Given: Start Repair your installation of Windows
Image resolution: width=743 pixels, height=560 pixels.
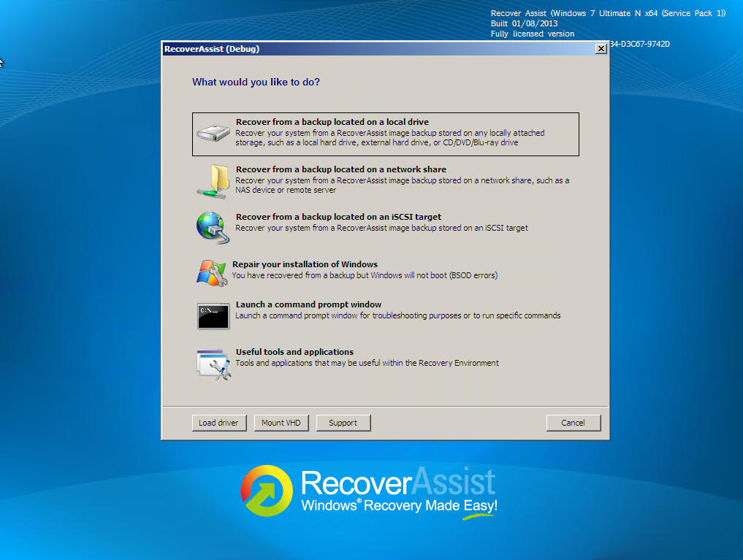Looking at the screenshot, I should (385, 272).
